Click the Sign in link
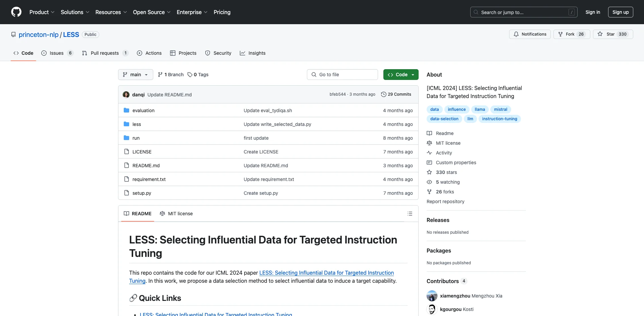The image size is (644, 316). coord(593,12)
